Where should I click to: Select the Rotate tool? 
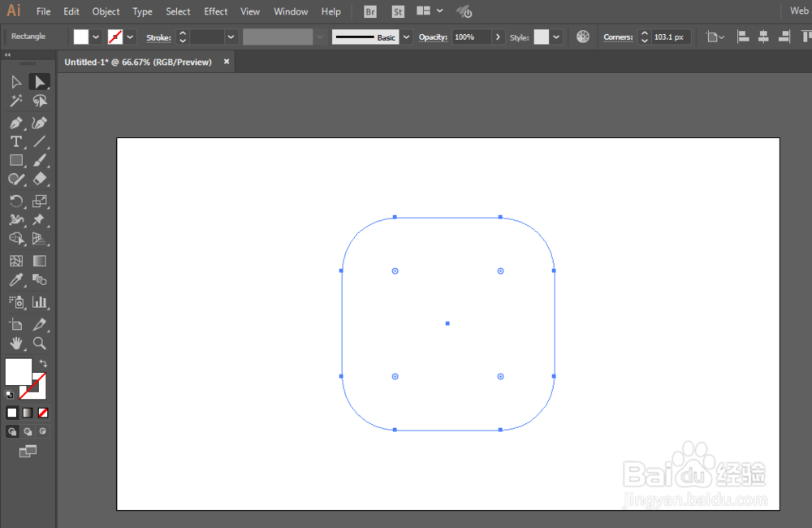tap(16, 201)
